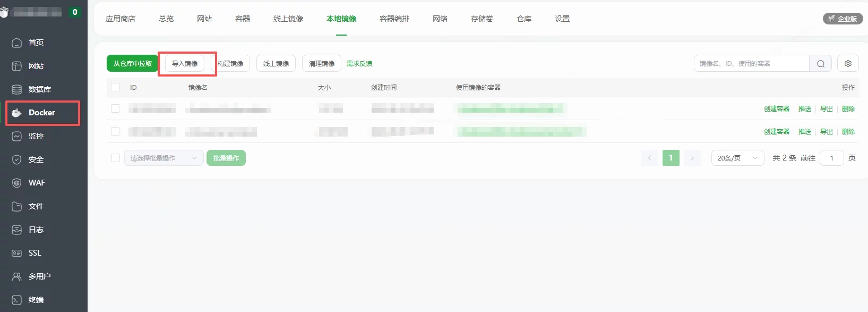Switch to 容器编排 tab
The height and width of the screenshot is (312, 868).
pos(394,19)
